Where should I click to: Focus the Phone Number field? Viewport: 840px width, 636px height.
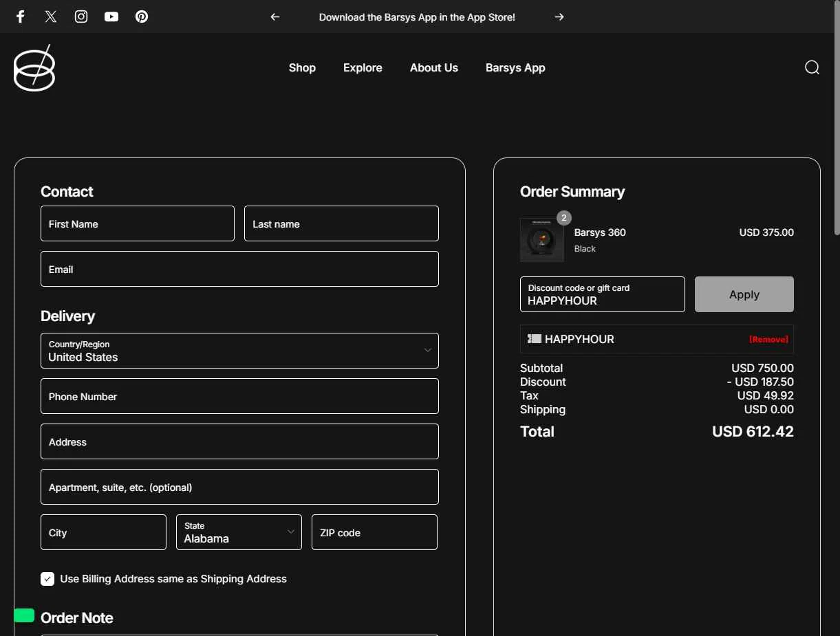click(x=239, y=396)
